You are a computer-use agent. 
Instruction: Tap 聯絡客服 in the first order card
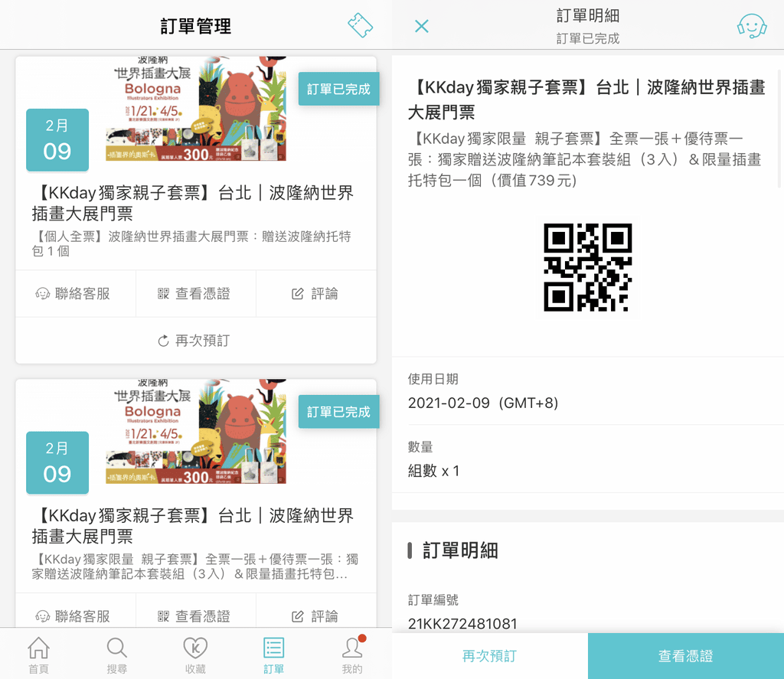point(74,294)
